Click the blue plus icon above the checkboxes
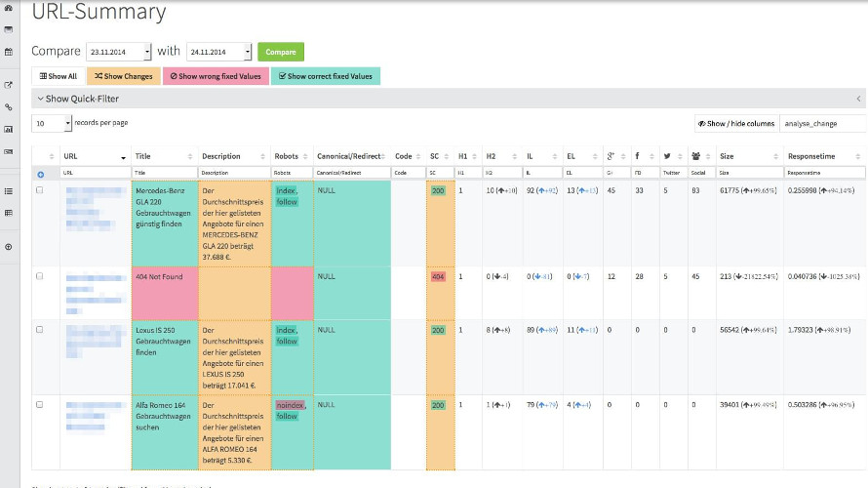This screenshot has height=488, width=868. pyautogui.click(x=40, y=174)
